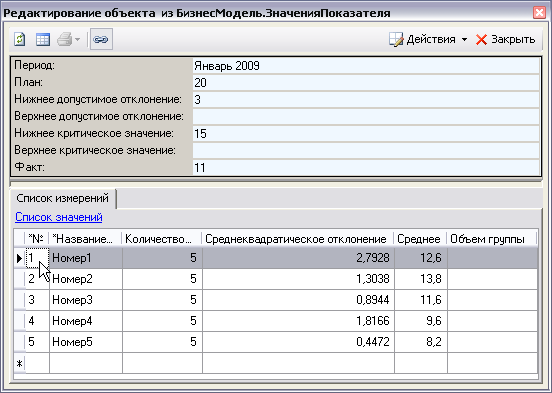Sort by the *№ column header
The height and width of the screenshot is (393, 552).
tap(36, 239)
